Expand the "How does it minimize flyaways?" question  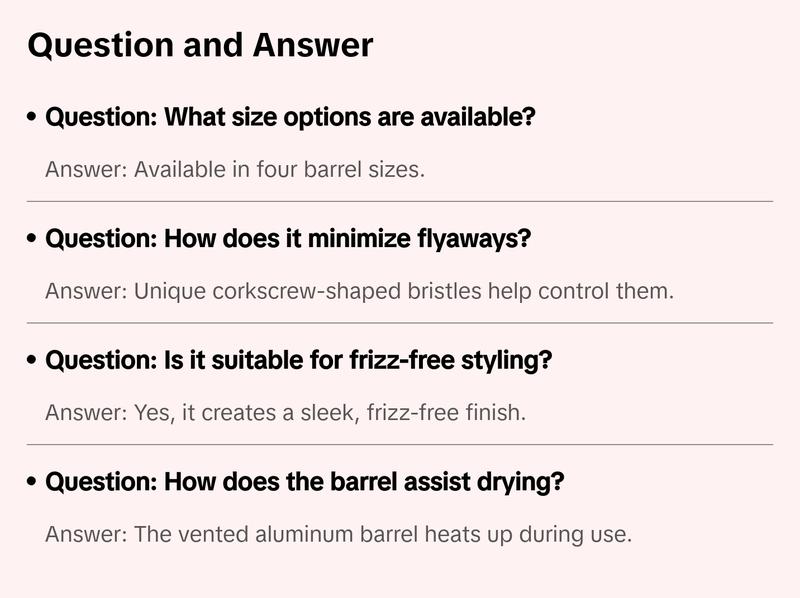click(x=288, y=240)
